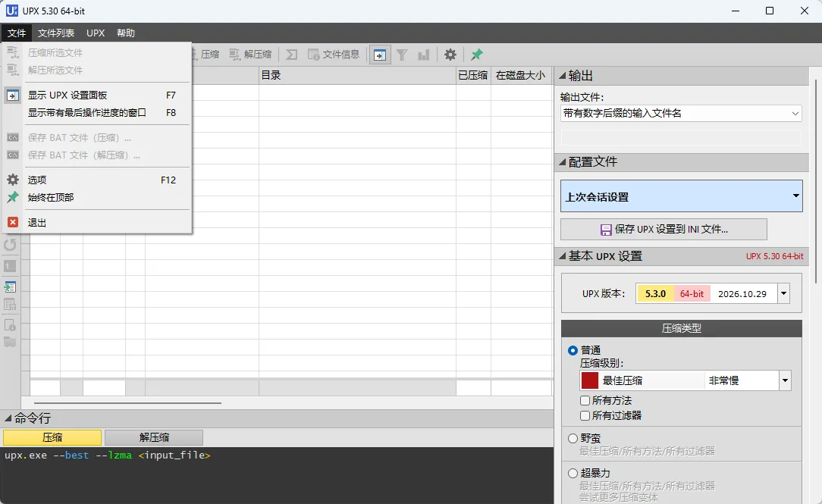822x504 pixels.
Task: Choose 始终在顶部 from the menu
Action: 98,198
